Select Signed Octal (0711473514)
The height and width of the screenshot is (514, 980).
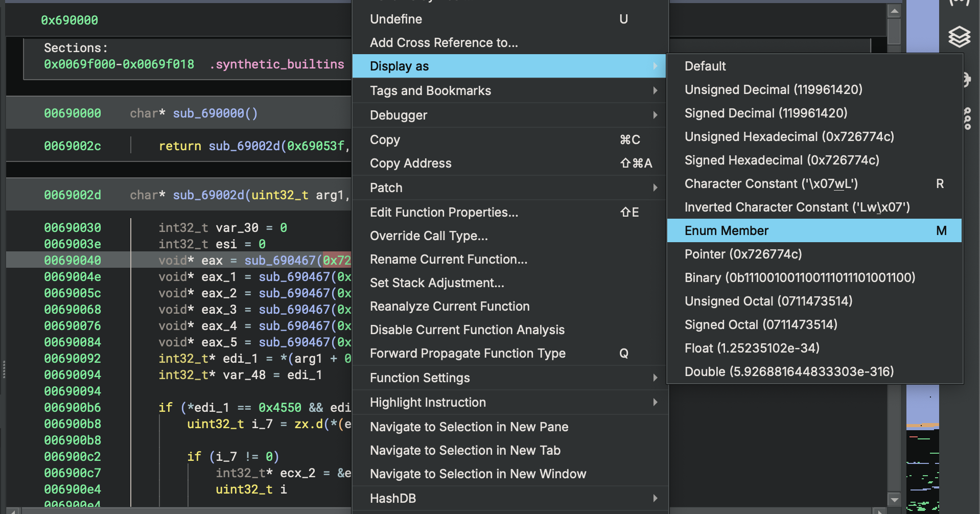[x=814, y=324]
